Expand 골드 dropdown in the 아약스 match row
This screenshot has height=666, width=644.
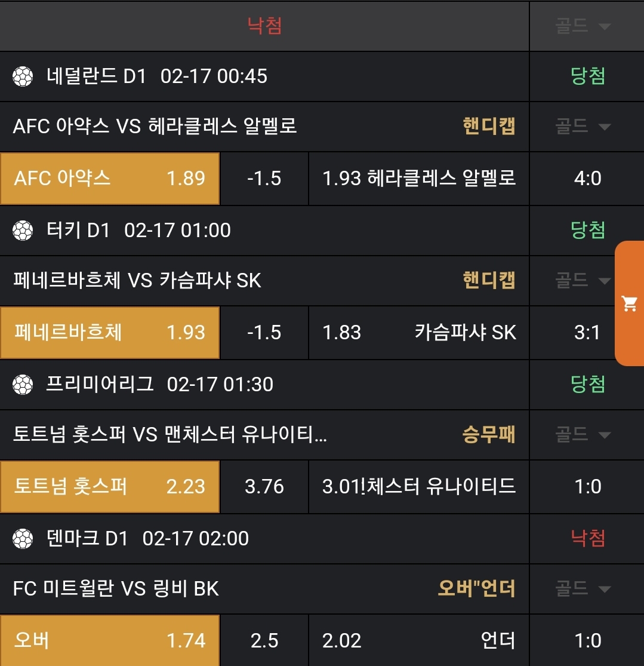583,126
